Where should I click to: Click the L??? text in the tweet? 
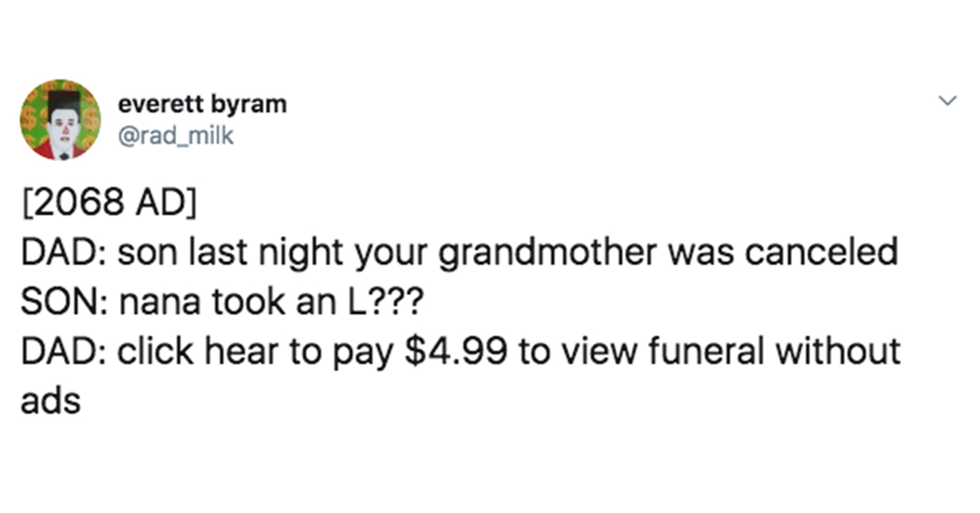click(384, 303)
